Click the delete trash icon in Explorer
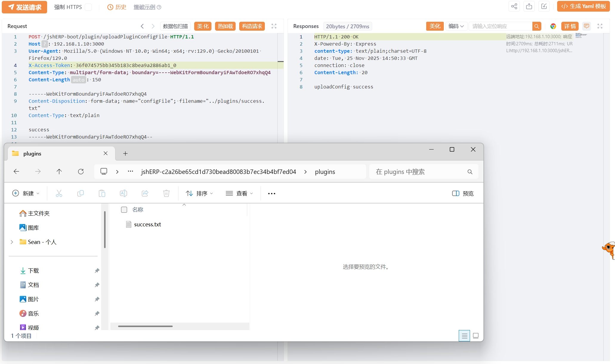The image size is (615, 364). click(166, 193)
